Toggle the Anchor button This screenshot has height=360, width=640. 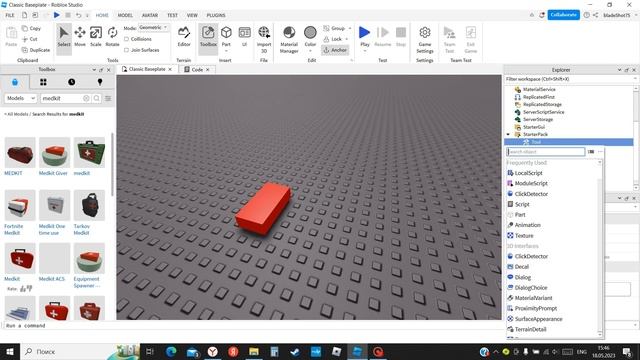(335, 50)
